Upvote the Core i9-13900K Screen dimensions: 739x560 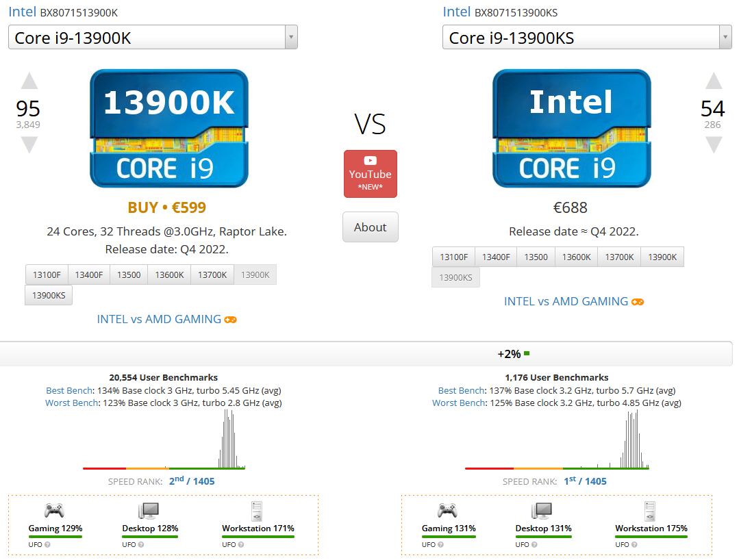(x=29, y=81)
